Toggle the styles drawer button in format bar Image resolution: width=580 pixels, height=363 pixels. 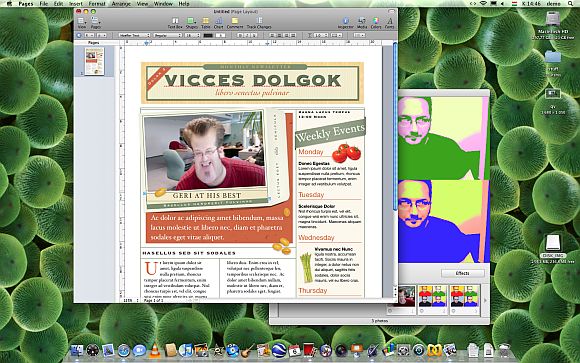(78, 35)
